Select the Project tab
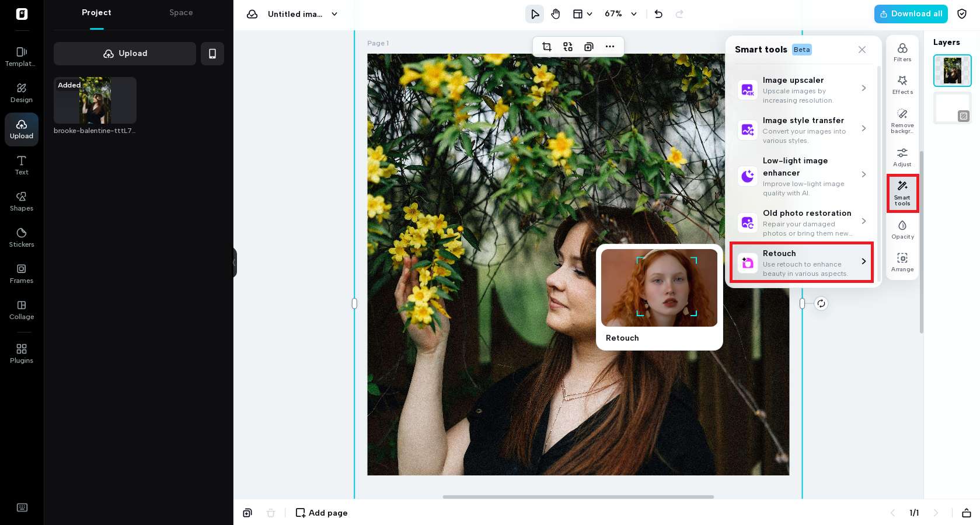The height and width of the screenshot is (525, 980). coord(96,12)
